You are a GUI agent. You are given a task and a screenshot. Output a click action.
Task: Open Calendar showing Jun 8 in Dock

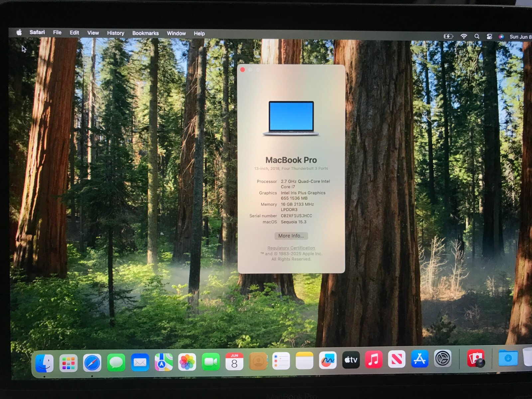pyautogui.click(x=234, y=361)
